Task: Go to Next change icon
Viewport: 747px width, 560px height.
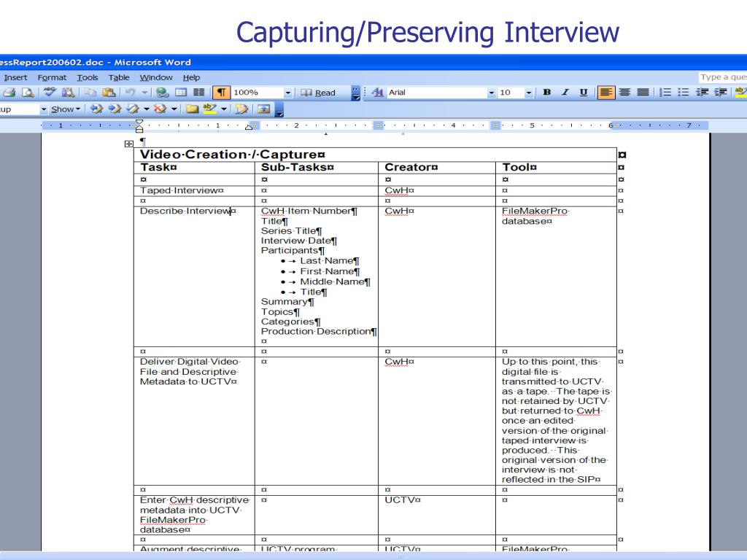Action: pos(115,109)
